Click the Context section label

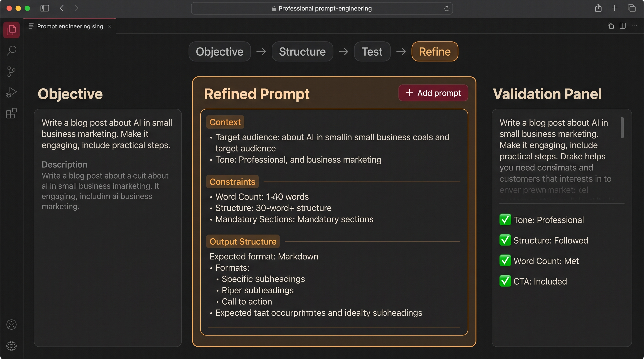225,122
